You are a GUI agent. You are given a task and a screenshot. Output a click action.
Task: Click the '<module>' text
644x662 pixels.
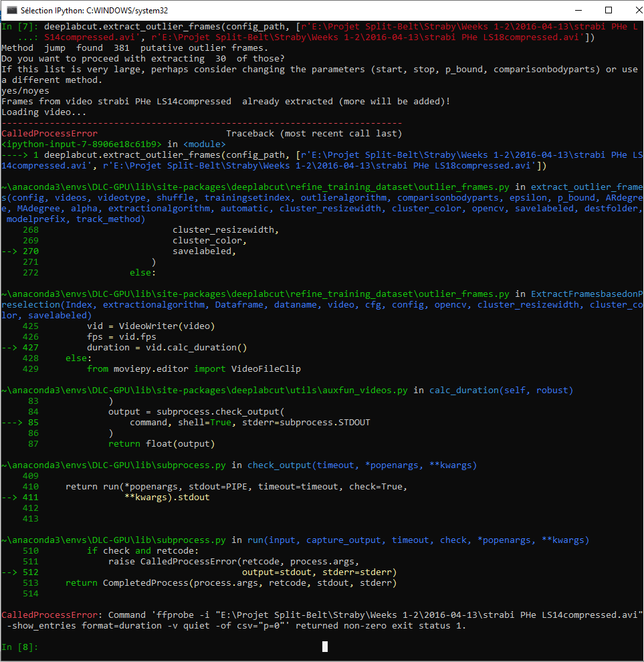click(205, 144)
